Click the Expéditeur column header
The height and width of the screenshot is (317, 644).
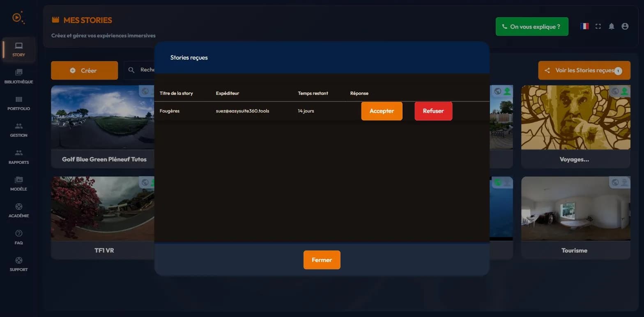tap(228, 93)
